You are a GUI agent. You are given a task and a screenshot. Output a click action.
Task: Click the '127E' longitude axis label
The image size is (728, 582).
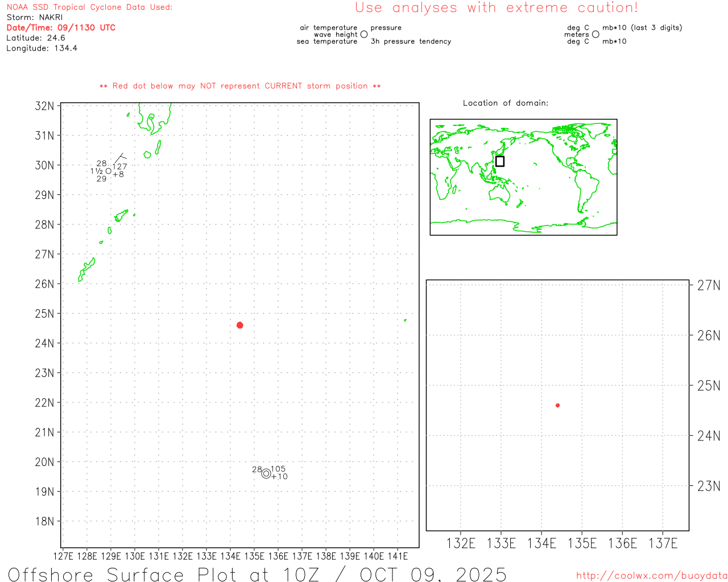(x=63, y=556)
